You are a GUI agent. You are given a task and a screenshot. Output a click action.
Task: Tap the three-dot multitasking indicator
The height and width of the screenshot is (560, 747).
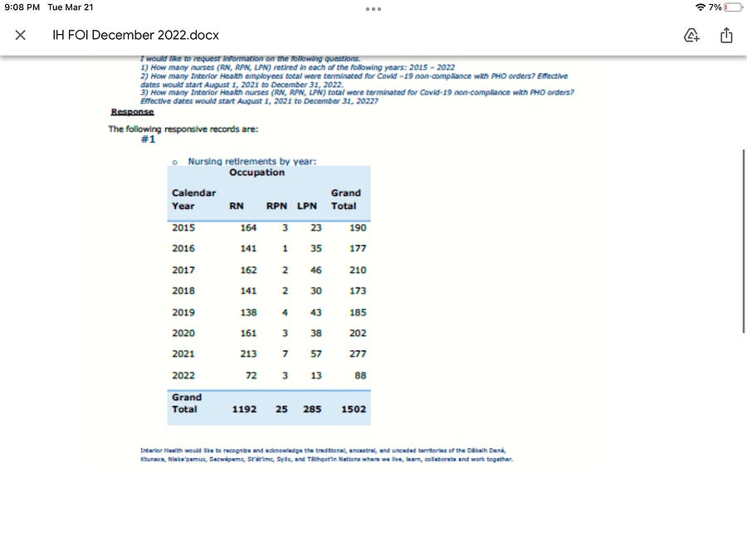click(x=373, y=8)
